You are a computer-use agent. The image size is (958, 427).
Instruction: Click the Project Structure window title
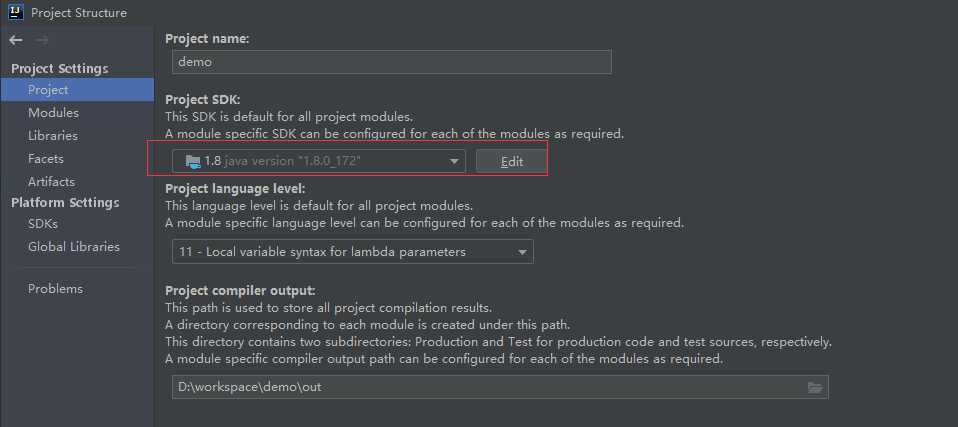point(79,12)
